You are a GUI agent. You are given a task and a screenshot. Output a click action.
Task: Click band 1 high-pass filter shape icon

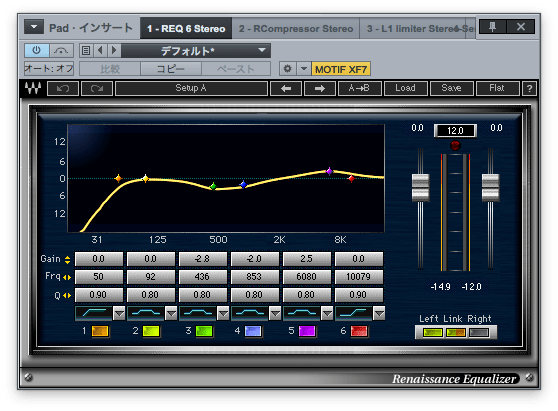94,313
